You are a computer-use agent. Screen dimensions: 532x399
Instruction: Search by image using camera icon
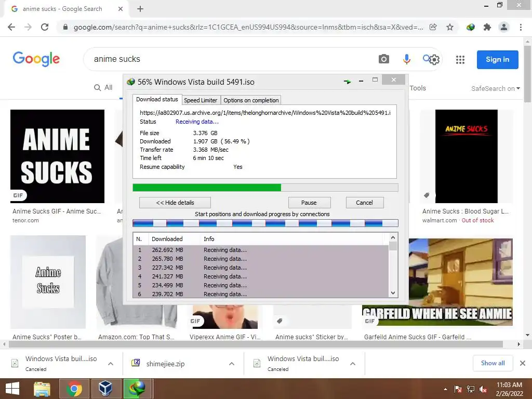point(384,59)
